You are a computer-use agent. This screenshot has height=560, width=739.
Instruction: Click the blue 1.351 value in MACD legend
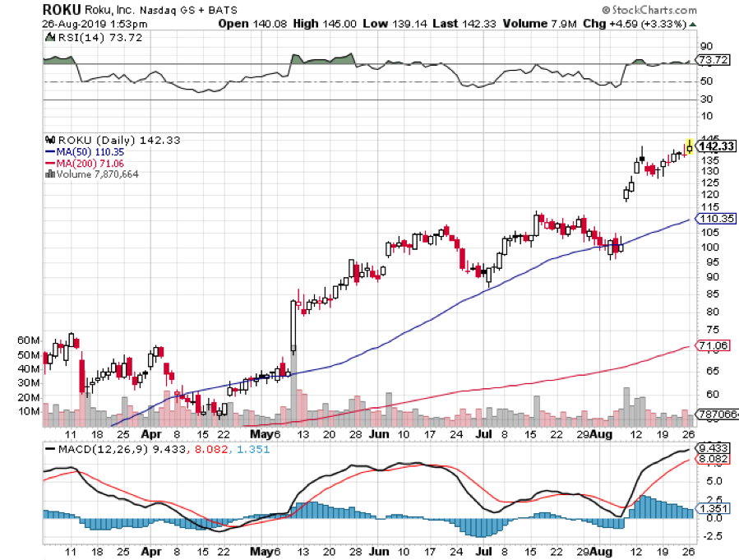point(253,449)
